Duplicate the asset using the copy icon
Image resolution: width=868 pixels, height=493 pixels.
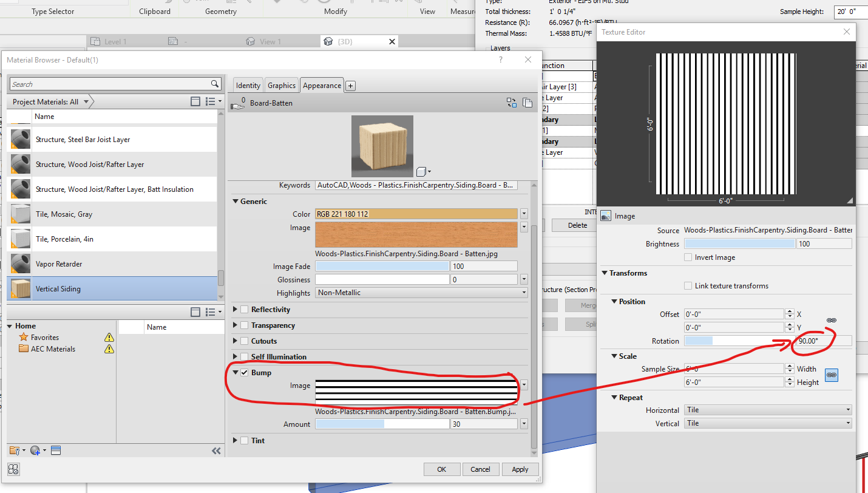[527, 103]
